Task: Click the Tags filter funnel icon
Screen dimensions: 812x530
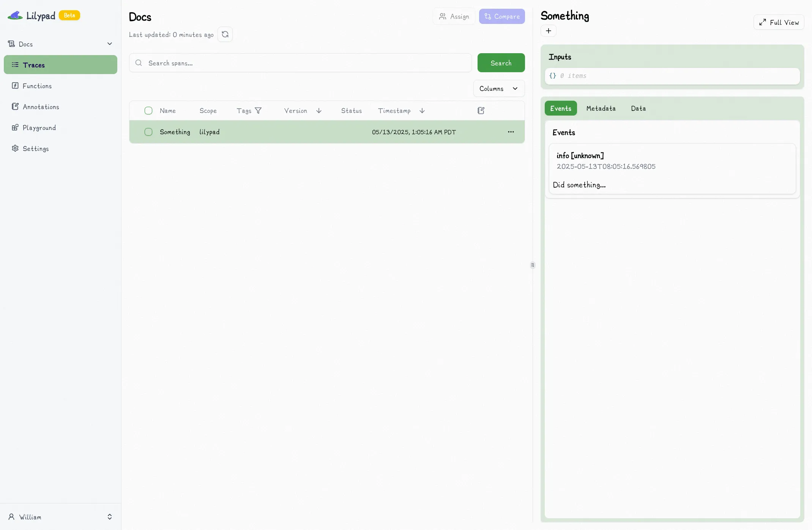Action: pyautogui.click(x=258, y=111)
